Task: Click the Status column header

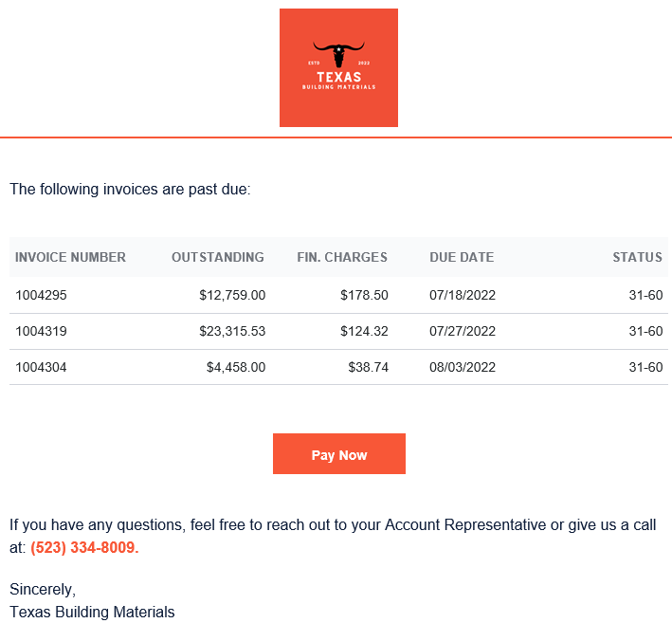Action: (637, 257)
